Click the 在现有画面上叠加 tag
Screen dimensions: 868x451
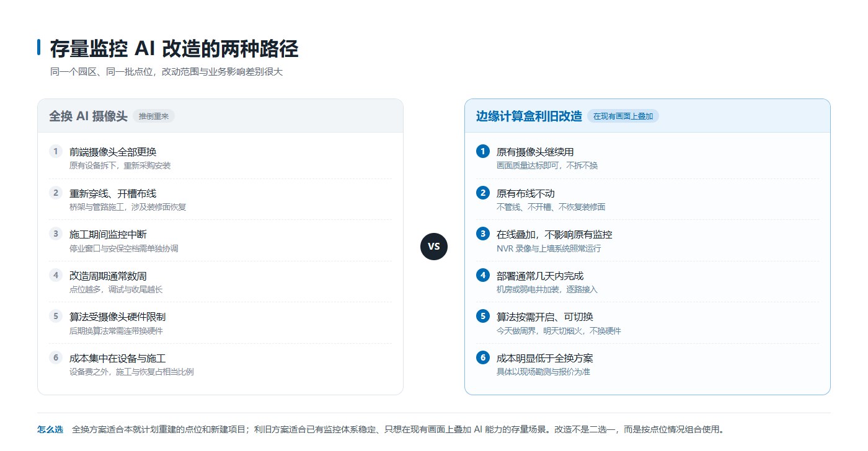coord(623,116)
